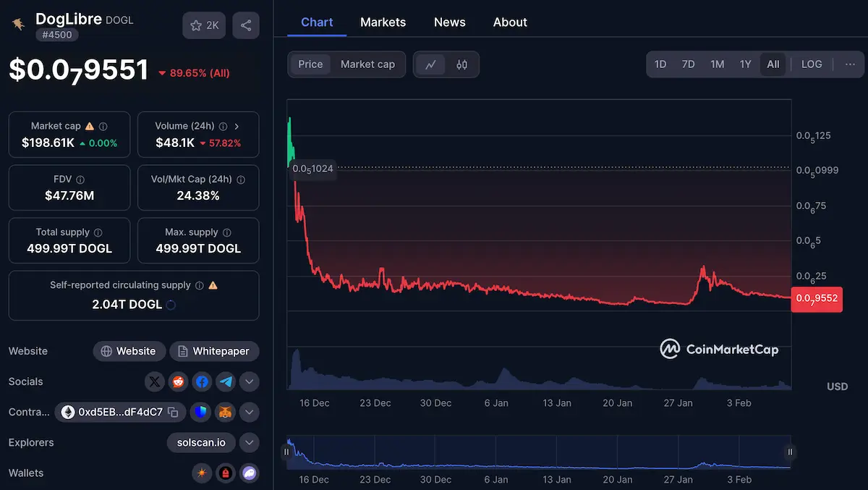Screen dimensions: 868x490
Task: Add DogLibre to watchlist via star 2K
Action: coord(204,25)
